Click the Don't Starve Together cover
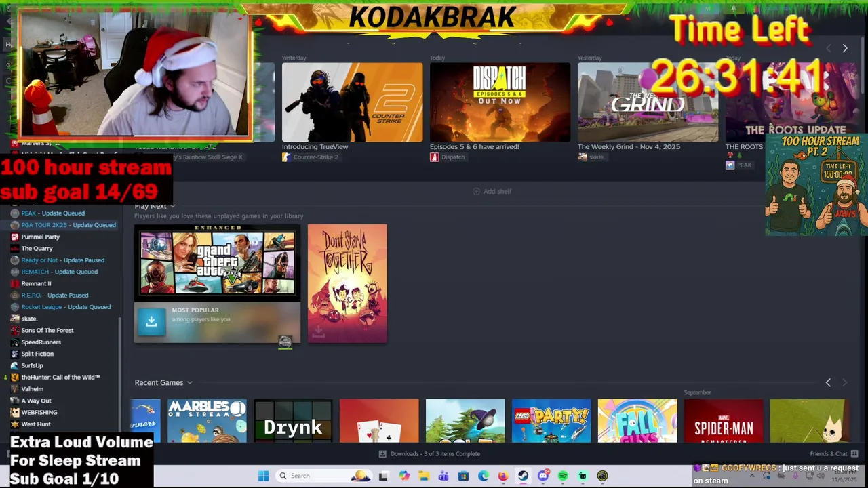Image resolution: width=868 pixels, height=488 pixels. pyautogui.click(x=347, y=283)
